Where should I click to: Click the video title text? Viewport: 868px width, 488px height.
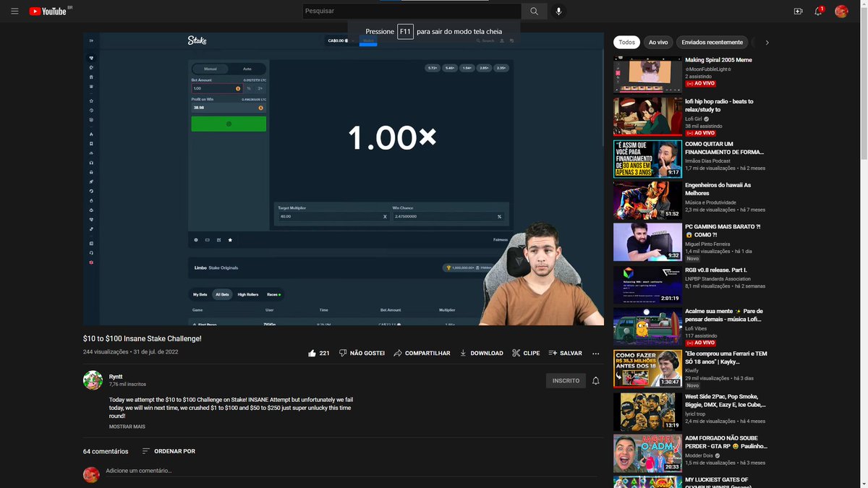pyautogui.click(x=142, y=338)
